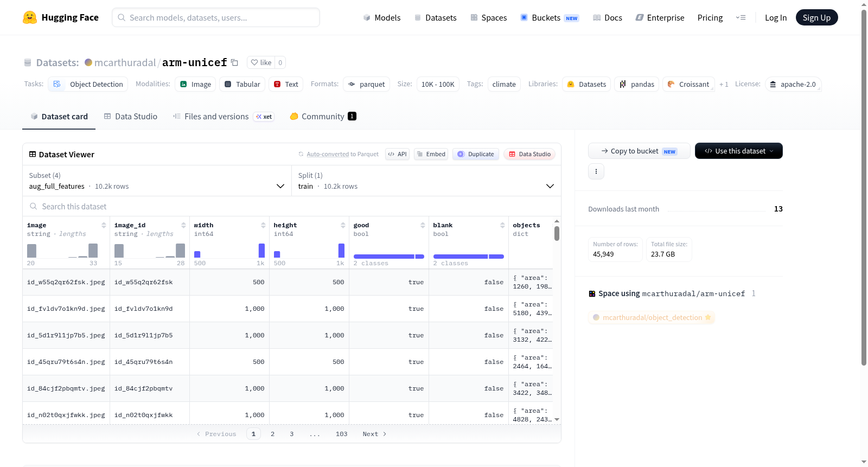Viewport: 868px width, 467px height.
Task: Like the arm-unicef dataset
Action: coord(261,62)
